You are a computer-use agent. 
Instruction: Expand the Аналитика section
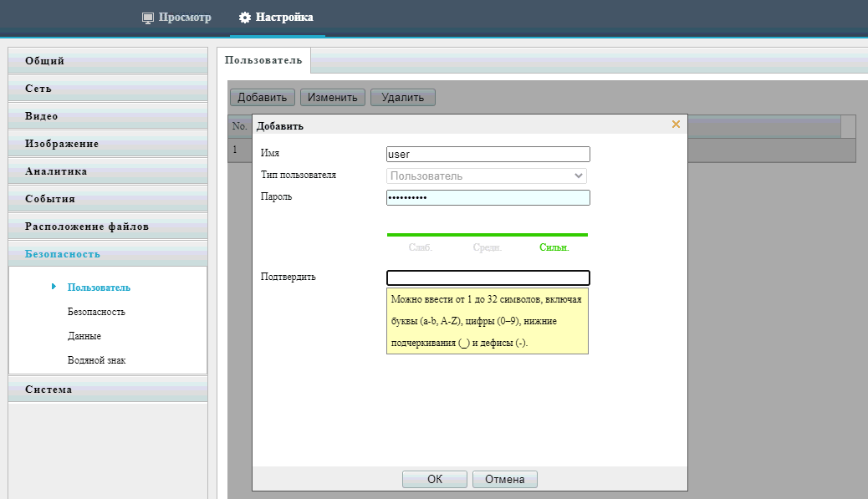(108, 171)
